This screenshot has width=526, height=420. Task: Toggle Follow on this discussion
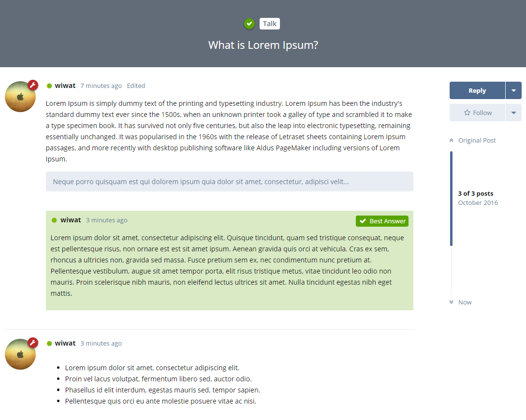pyautogui.click(x=478, y=113)
